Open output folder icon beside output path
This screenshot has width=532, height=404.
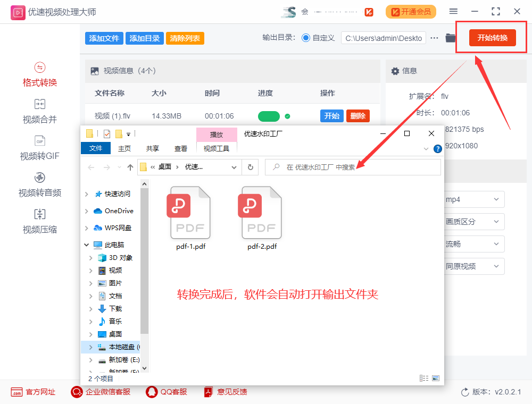point(450,38)
